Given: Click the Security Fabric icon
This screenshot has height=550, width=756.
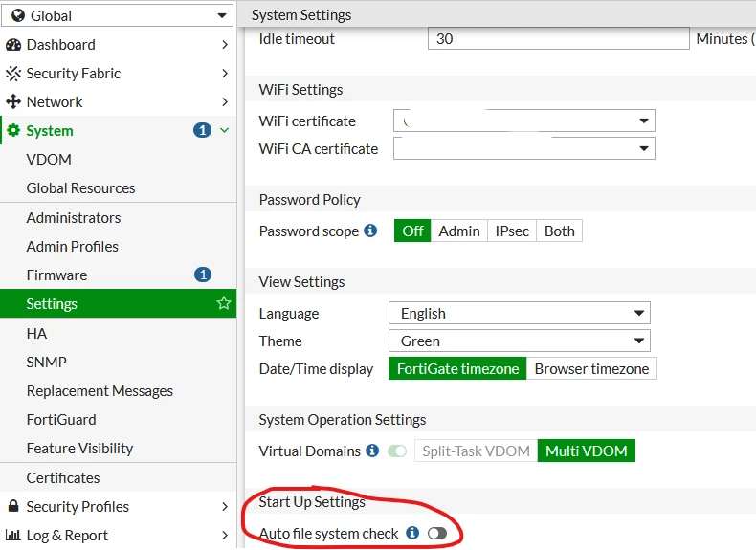Looking at the screenshot, I should (13, 74).
